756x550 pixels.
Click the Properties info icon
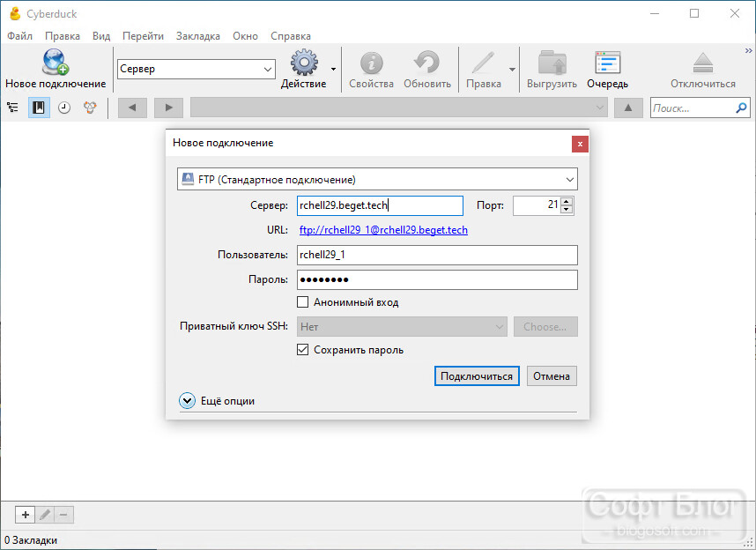coord(371,63)
